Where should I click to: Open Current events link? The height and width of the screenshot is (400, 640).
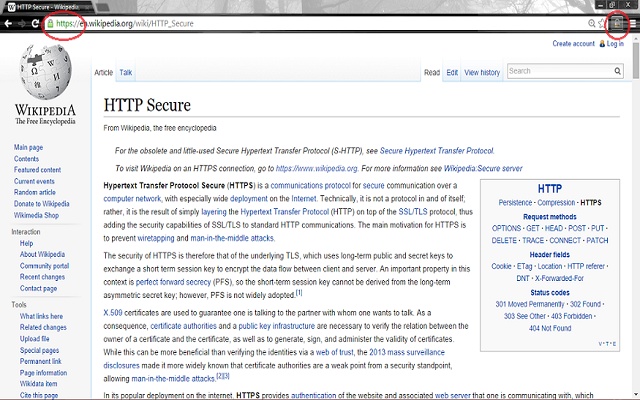pyautogui.click(x=34, y=181)
